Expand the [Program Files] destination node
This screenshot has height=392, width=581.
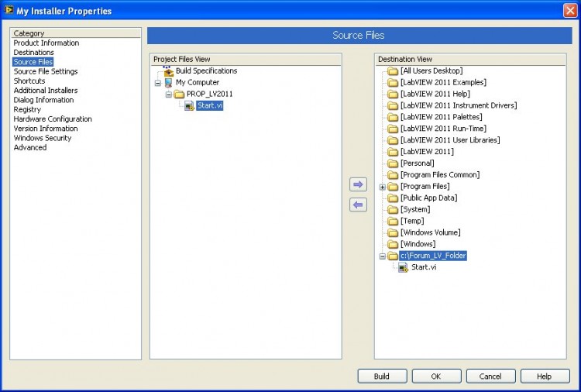383,187
